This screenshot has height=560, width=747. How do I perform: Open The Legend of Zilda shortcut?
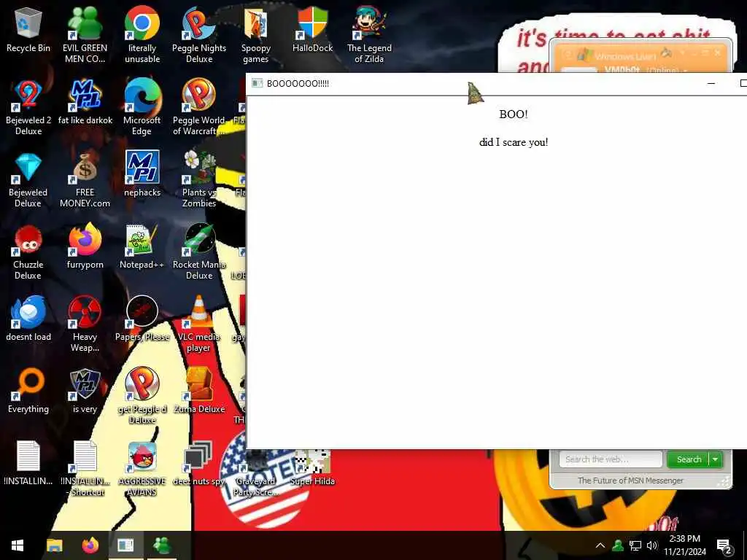coord(369,35)
